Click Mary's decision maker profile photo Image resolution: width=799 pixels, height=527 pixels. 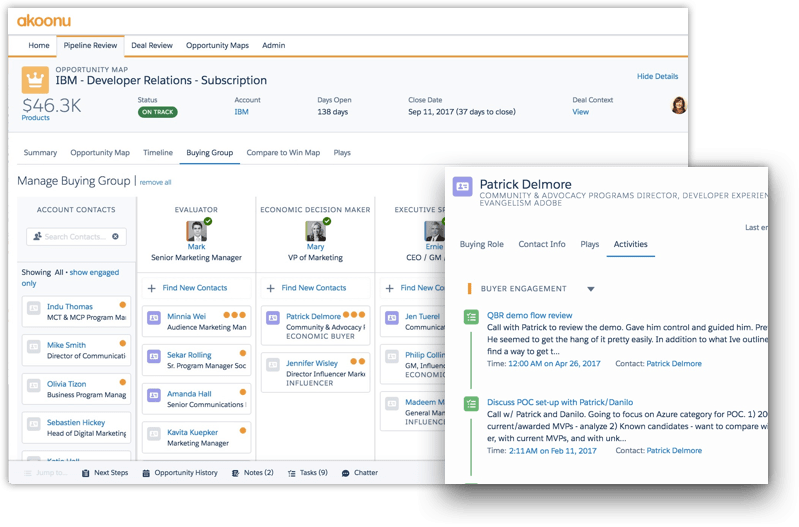pyautogui.click(x=315, y=231)
